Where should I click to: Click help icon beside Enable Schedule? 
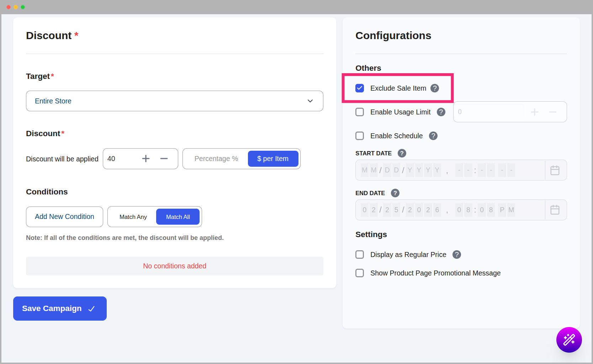(433, 136)
